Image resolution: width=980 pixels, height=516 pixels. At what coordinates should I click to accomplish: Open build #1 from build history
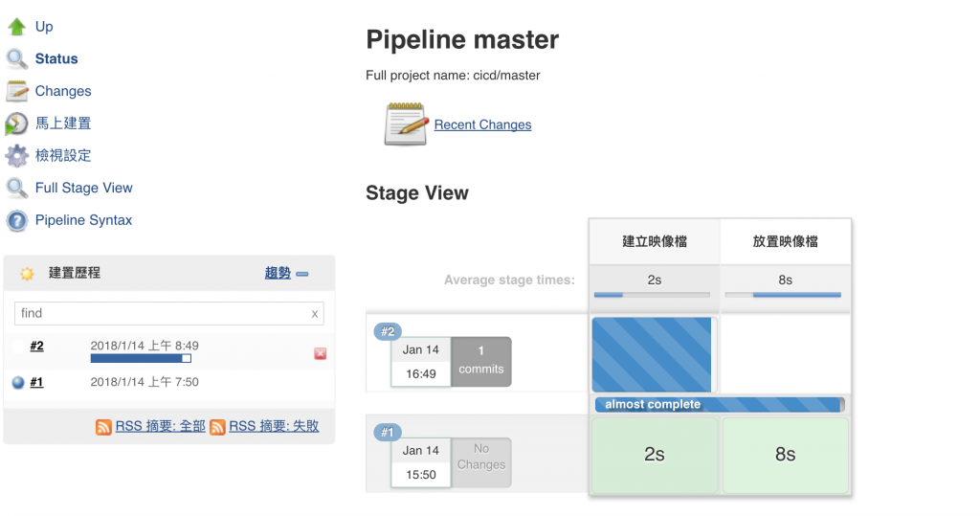click(x=36, y=382)
